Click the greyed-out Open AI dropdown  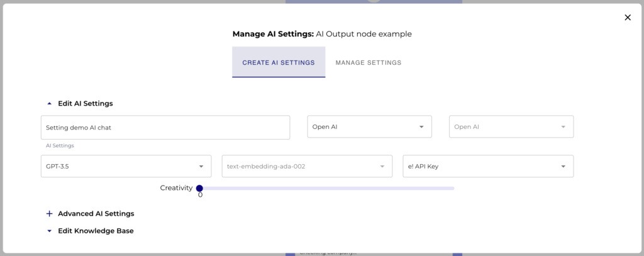pos(511,126)
